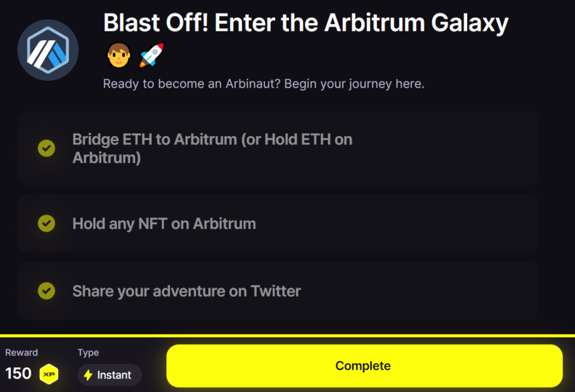Toggle the Bridge ETH to Arbitrum checkmark
The image size is (575, 392).
pyautogui.click(x=46, y=148)
